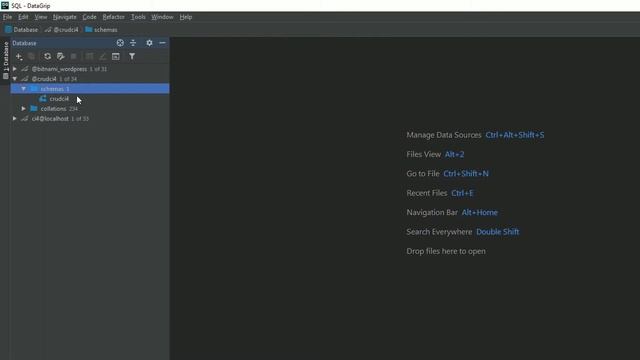Open the Edit menu
Screen dimensions: 640x360
[x=23, y=17]
